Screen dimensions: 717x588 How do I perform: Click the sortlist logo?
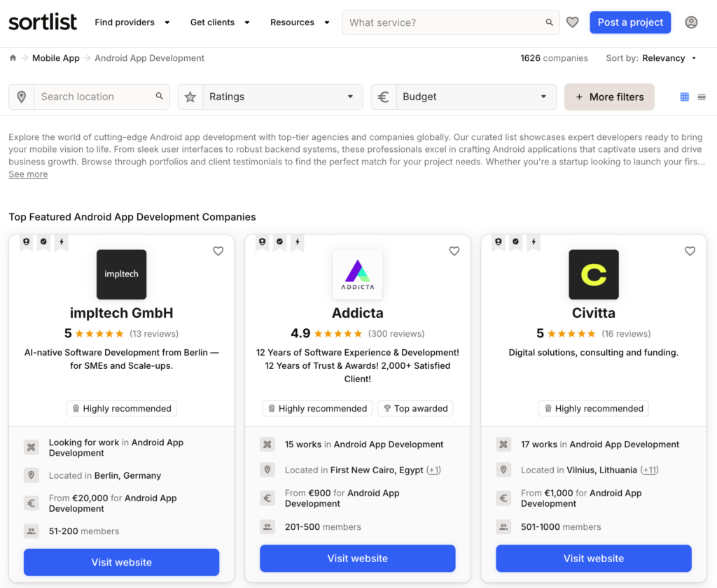click(x=43, y=22)
